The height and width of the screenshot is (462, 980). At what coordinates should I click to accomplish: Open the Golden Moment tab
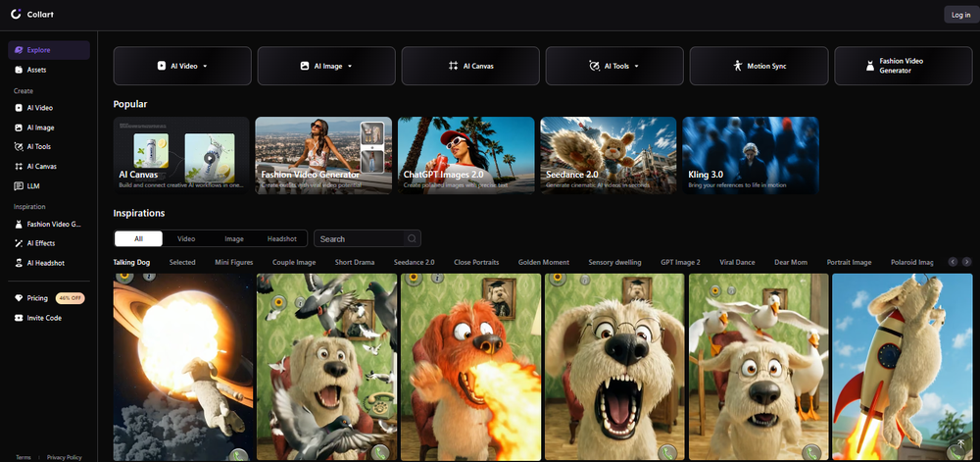[544, 262]
